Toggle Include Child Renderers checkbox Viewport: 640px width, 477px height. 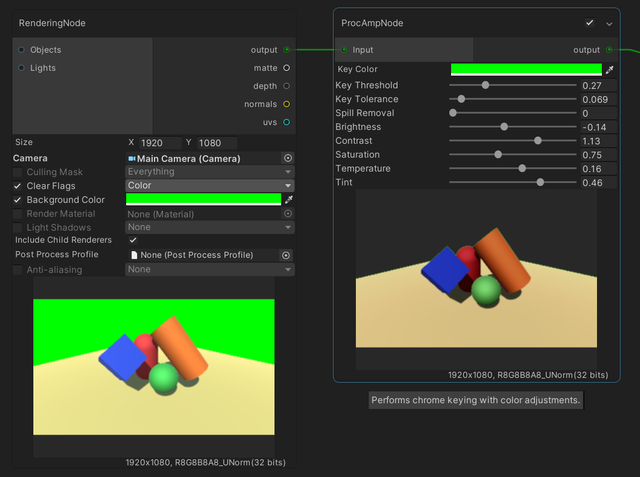point(133,240)
